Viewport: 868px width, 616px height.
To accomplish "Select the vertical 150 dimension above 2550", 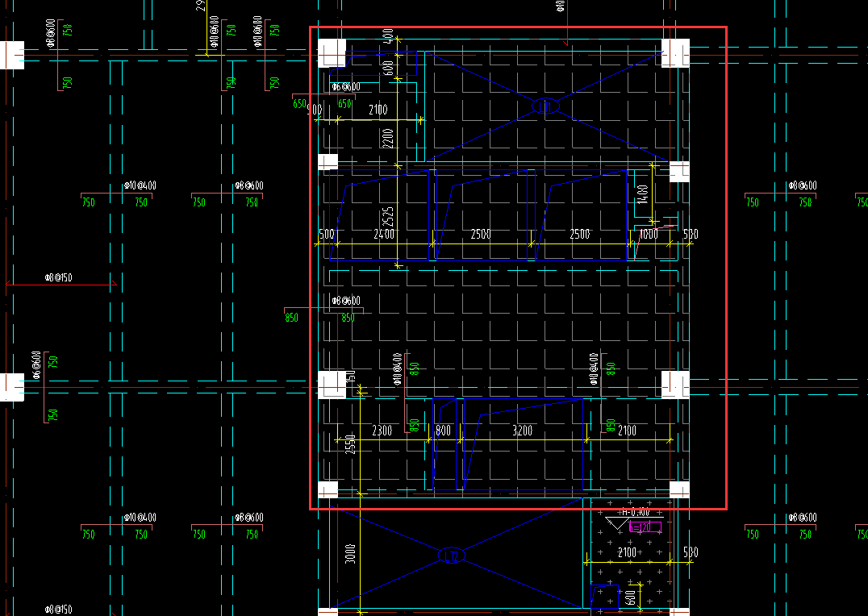I will (350, 377).
